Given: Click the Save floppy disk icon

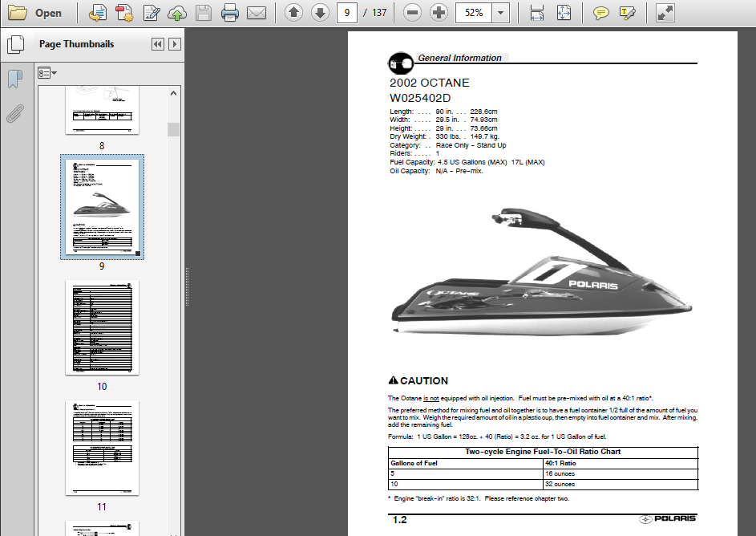Looking at the screenshot, I should pyautogui.click(x=204, y=13).
